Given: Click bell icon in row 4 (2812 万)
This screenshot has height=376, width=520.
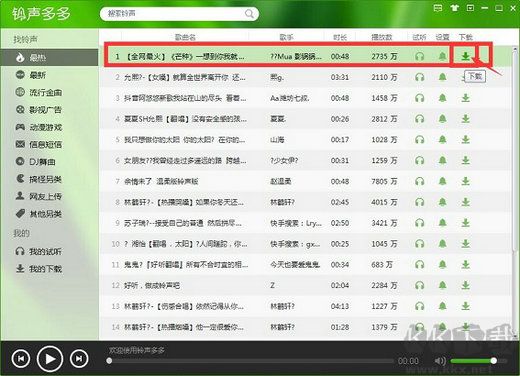Looking at the screenshot, I should click(442, 119).
